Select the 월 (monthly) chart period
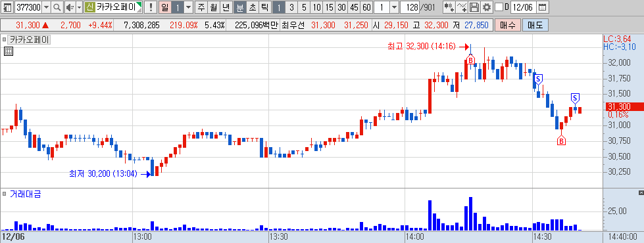Image resolution: width=644 pixels, height=243 pixels. [x=214, y=7]
